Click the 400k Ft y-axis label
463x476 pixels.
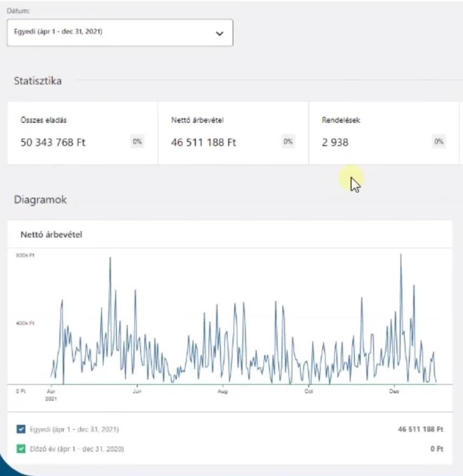pos(25,323)
